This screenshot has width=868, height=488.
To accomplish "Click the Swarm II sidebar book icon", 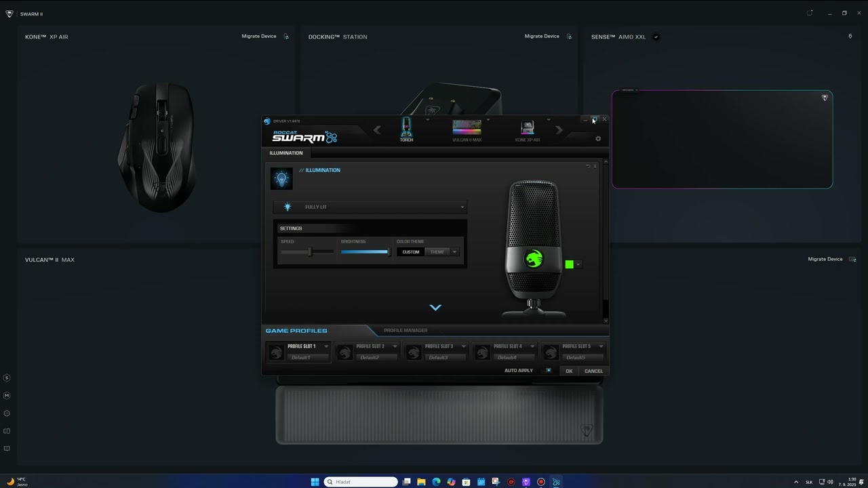I will click(x=7, y=431).
